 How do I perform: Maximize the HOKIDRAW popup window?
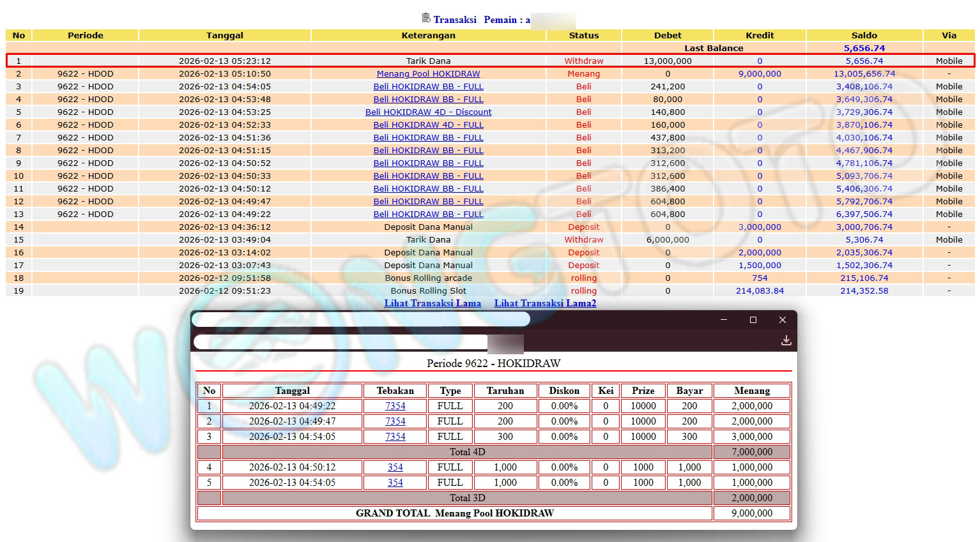pyautogui.click(x=753, y=320)
